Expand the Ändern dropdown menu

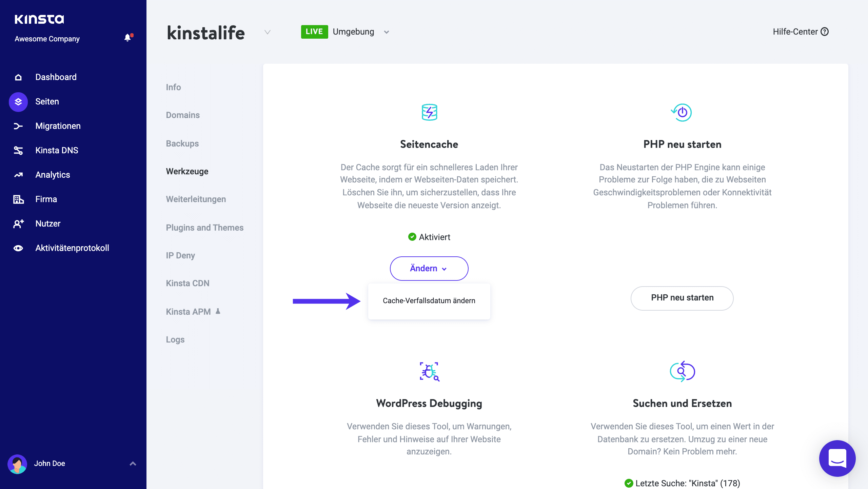429,268
